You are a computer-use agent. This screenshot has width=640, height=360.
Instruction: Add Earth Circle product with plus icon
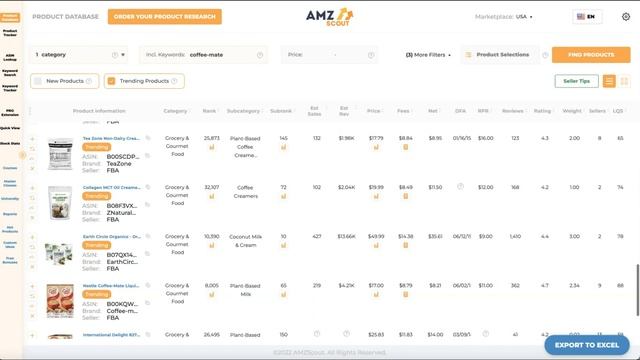[32, 237]
